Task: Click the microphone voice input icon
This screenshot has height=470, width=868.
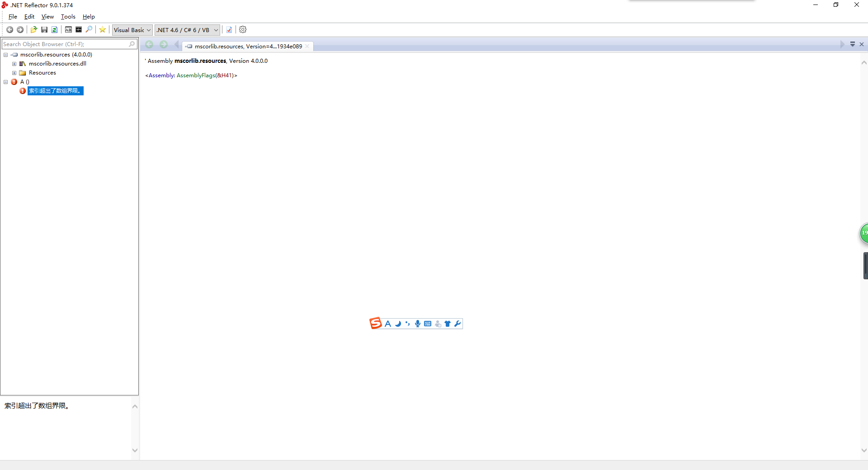Action: pos(418,324)
